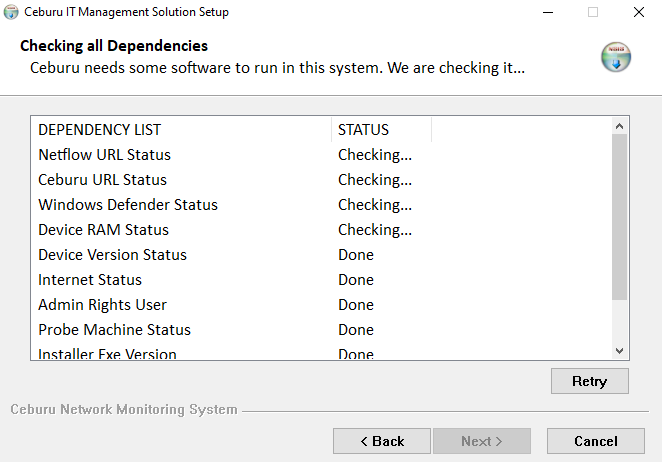The width and height of the screenshot is (662, 462).
Task: Click Checking... status for Device RAM
Action: (374, 230)
